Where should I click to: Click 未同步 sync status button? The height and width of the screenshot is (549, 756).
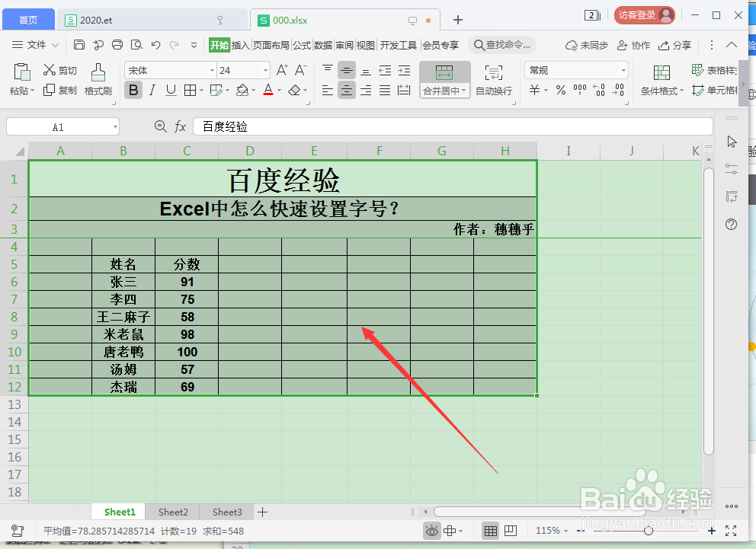pyautogui.click(x=587, y=45)
